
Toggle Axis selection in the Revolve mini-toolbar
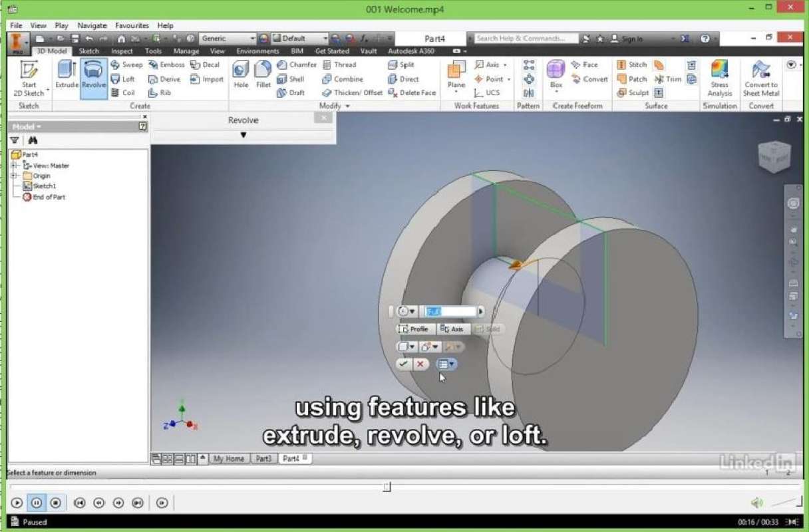pos(453,329)
